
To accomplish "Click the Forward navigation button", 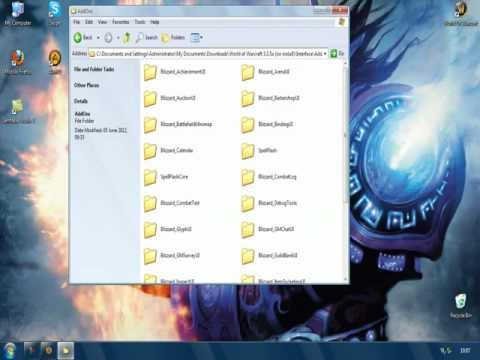I will point(108,38).
